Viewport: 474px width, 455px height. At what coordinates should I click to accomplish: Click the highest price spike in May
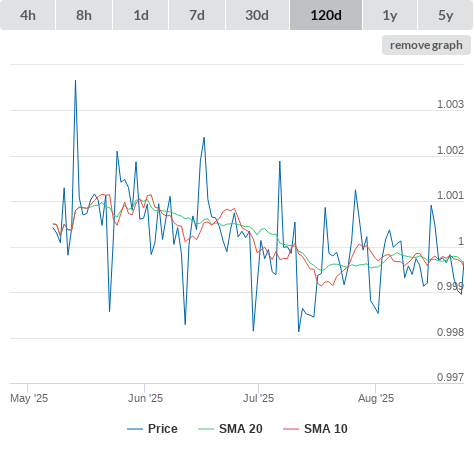pyautogui.click(x=75, y=81)
